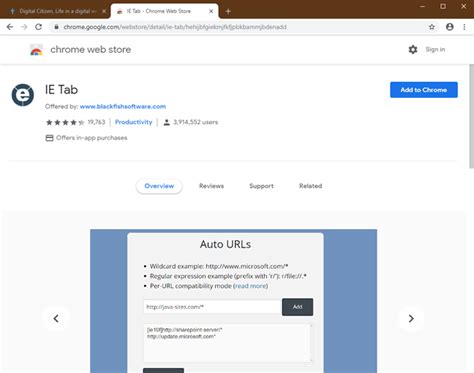Minimize the Chrome window
Viewport: 474px width, 373px height.
click(422, 6)
